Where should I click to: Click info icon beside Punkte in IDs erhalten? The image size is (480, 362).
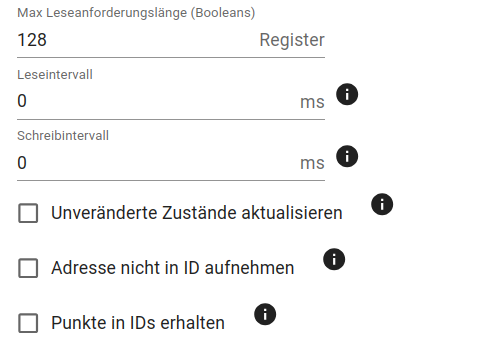[x=265, y=314]
